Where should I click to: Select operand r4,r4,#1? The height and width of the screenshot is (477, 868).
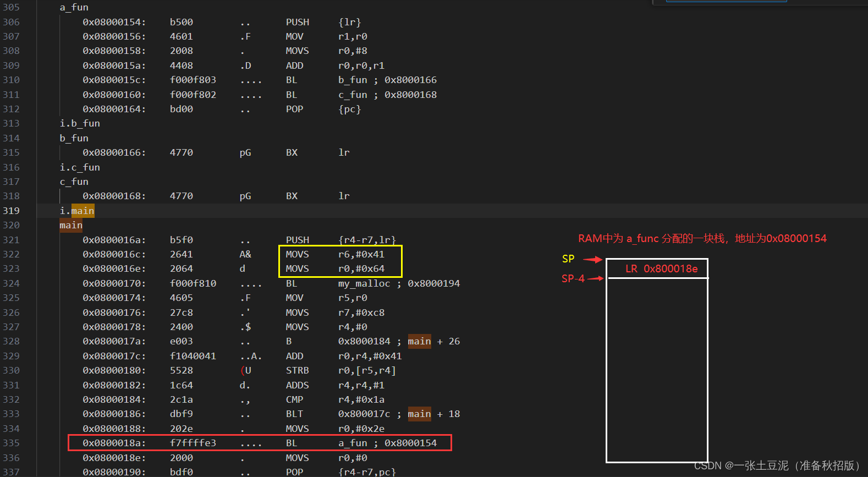tap(361, 385)
